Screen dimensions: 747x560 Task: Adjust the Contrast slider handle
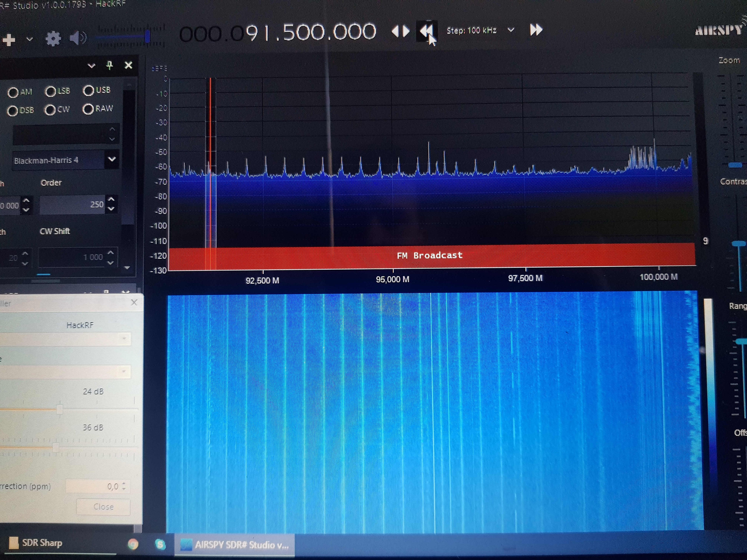738,244
